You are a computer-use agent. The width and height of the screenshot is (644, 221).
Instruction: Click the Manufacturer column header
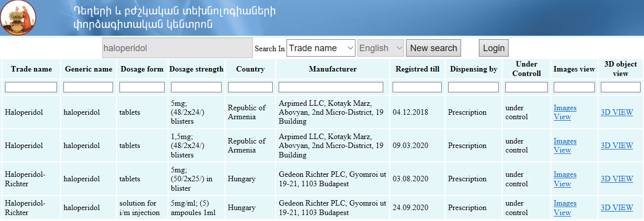coord(333,69)
